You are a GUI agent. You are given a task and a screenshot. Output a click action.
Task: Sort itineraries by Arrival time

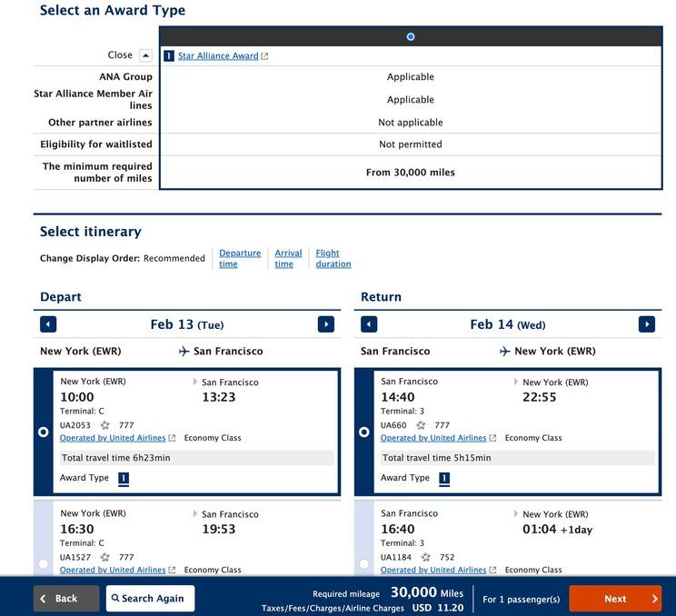pos(288,259)
